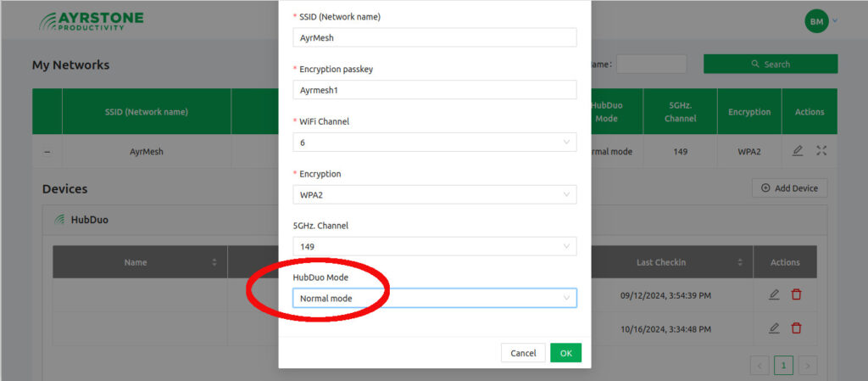Delete the device last checked in 10/16/2024
This screenshot has height=381, width=868.
point(796,328)
